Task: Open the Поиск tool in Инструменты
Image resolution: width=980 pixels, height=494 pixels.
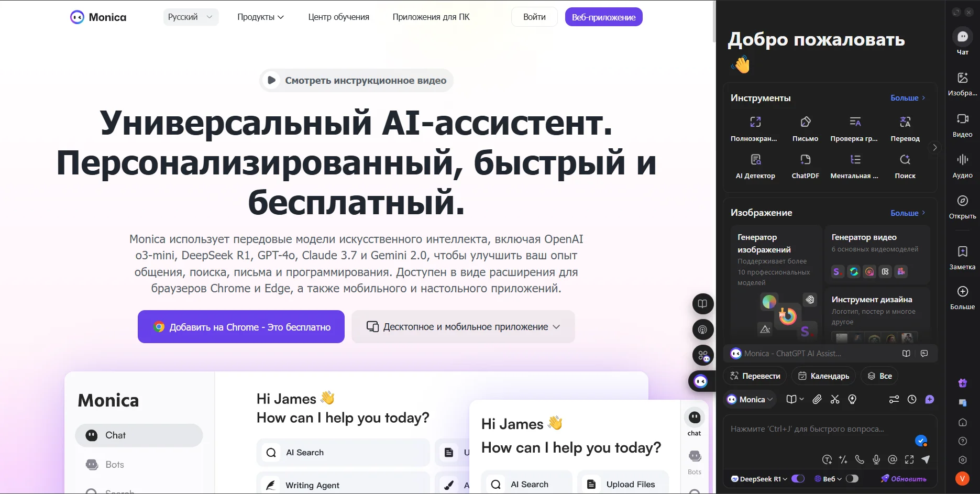Action: [905, 167]
